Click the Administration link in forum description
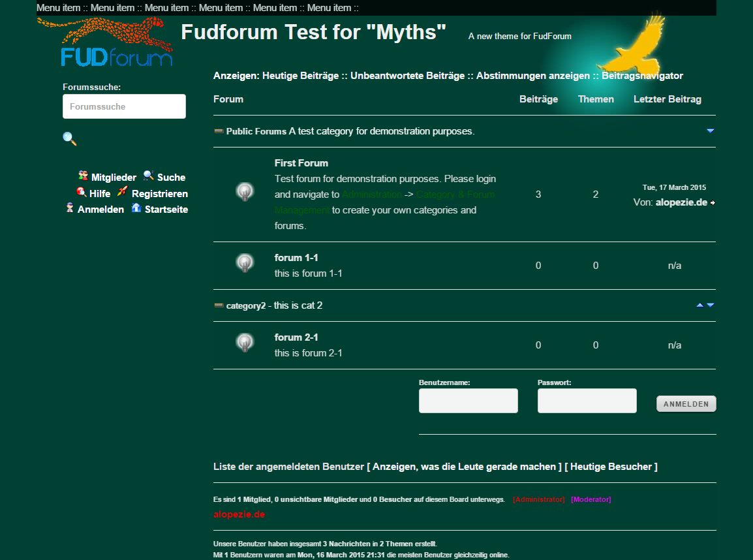Image resolution: width=753 pixels, height=560 pixels. [372, 194]
